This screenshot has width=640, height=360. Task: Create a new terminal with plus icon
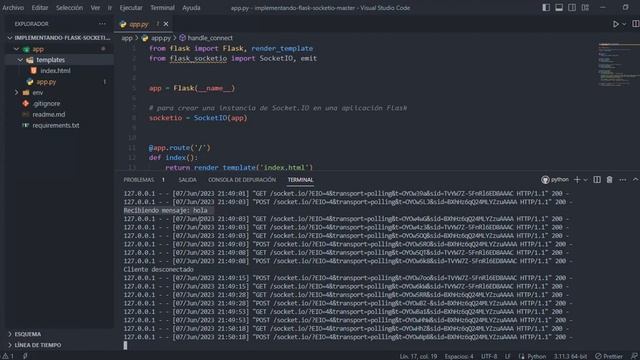pos(577,180)
